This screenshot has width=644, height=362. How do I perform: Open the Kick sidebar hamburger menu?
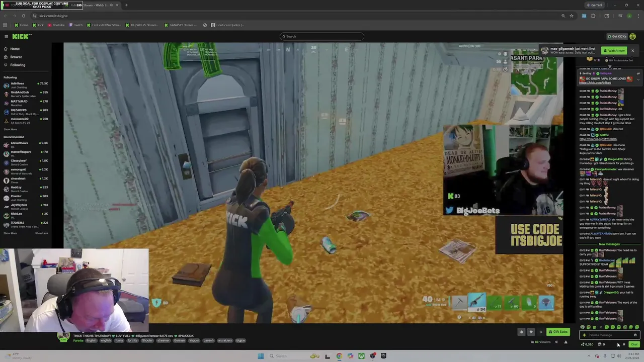click(6, 36)
